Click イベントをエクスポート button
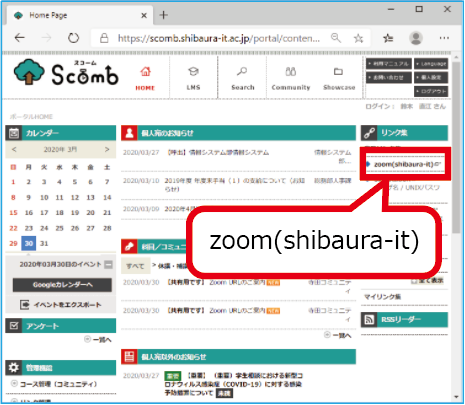Viewport: 465px width, 405px height. tap(61, 305)
